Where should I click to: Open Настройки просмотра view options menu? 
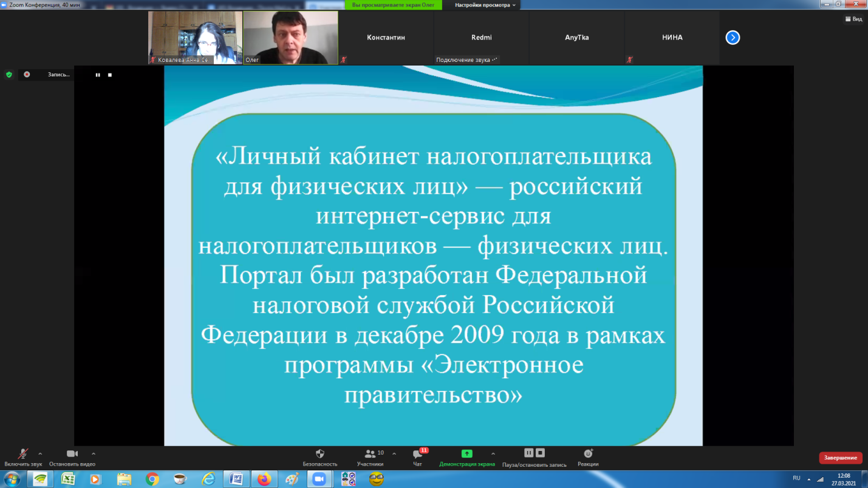pyautogui.click(x=485, y=5)
